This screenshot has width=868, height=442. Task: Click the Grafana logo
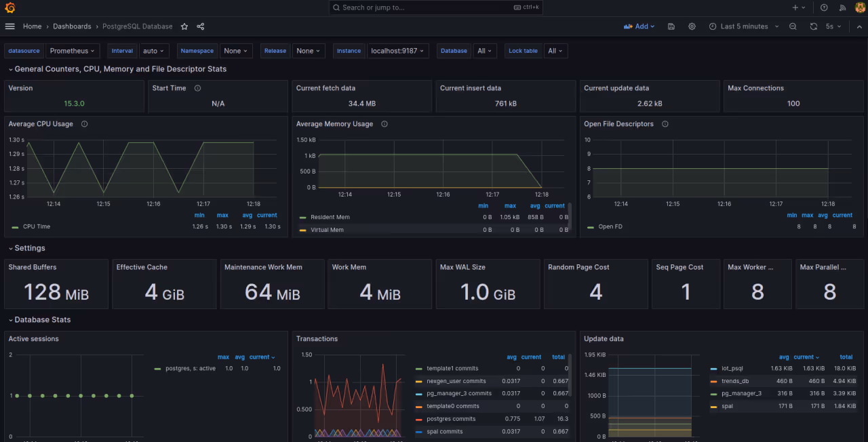pyautogui.click(x=9, y=7)
